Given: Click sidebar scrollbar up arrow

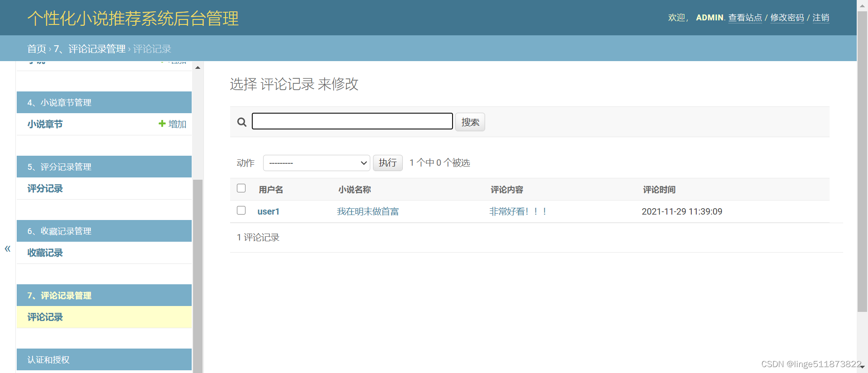Looking at the screenshot, I should coord(198,67).
